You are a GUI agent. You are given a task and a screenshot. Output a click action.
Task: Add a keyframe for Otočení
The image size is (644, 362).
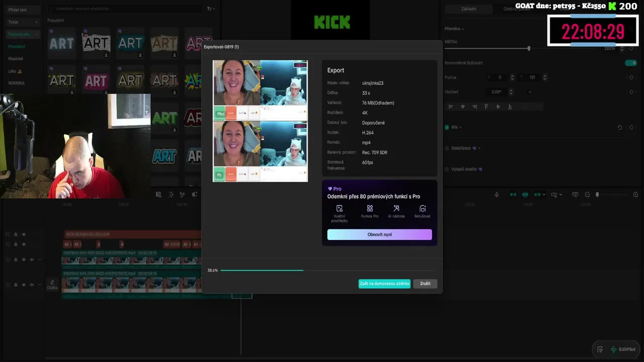pyautogui.click(x=631, y=92)
